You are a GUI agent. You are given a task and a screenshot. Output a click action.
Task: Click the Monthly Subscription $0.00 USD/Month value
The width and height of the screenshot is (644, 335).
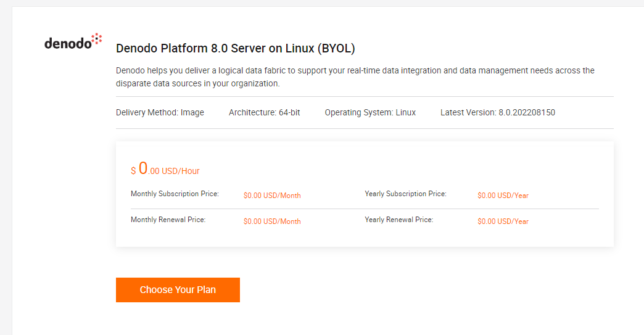(272, 196)
